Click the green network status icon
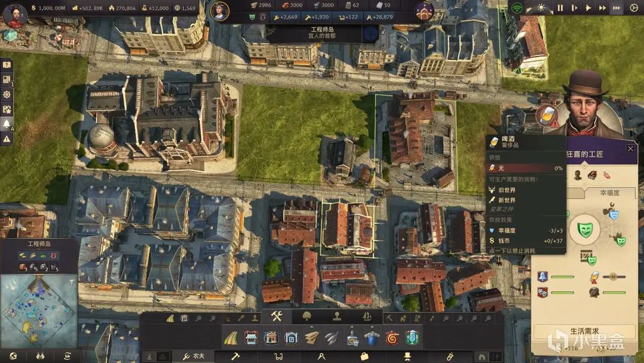Screen dimensions: 644x363 tap(516, 8)
